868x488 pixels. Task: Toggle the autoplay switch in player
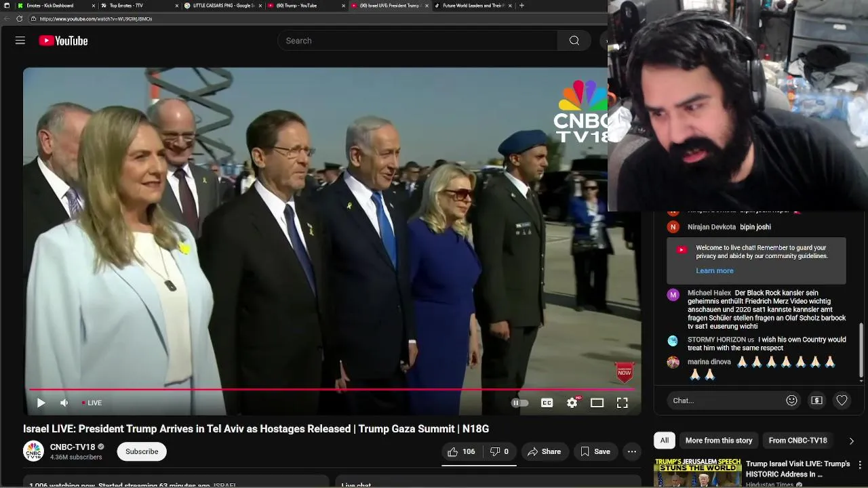[519, 403]
